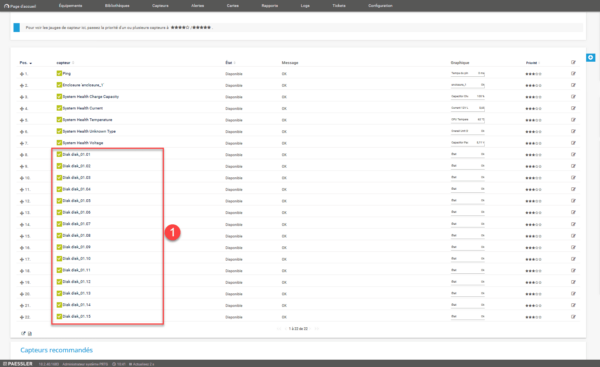Open the System Health Voltage sensor
Viewport: 600px width, 367px height.
(x=83, y=143)
